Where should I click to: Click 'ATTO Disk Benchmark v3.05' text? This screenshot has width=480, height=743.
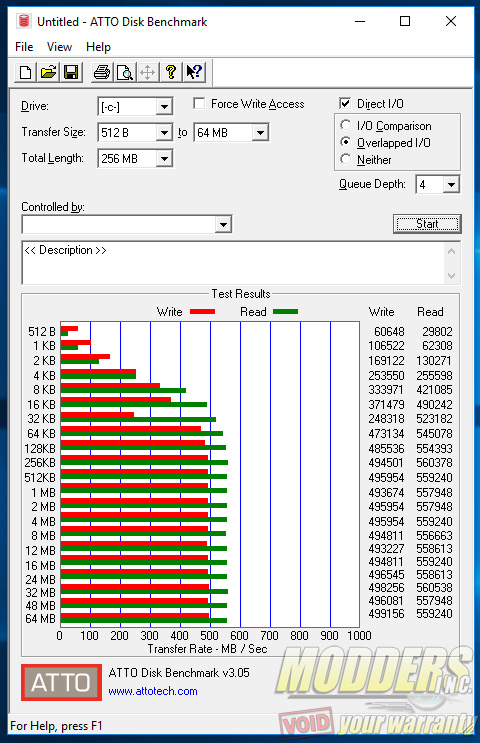pos(179,673)
